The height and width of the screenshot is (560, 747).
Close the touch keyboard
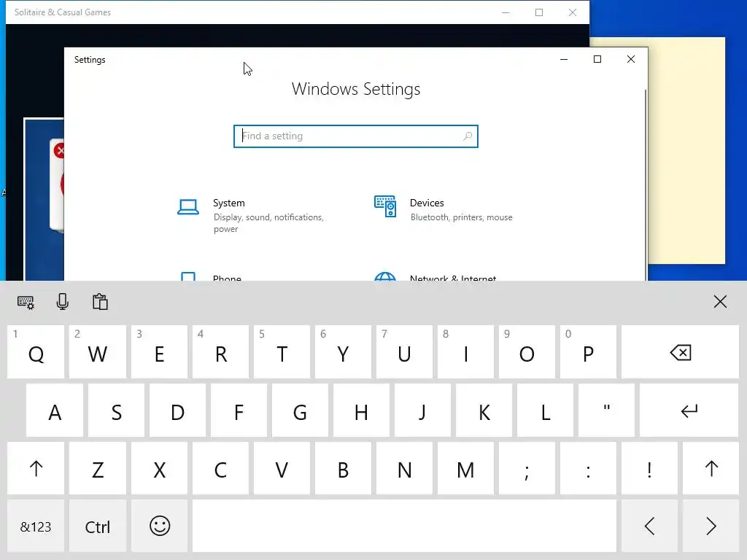[x=720, y=301]
